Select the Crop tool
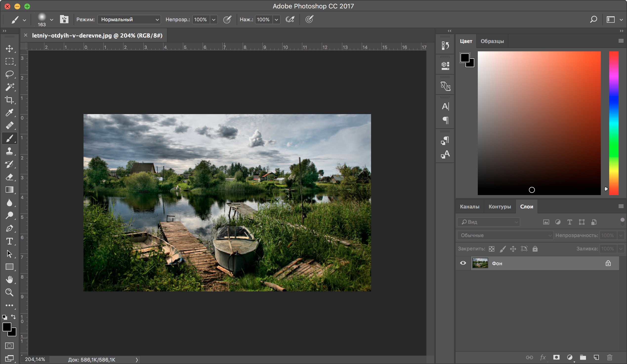627x364 pixels. pyautogui.click(x=9, y=100)
